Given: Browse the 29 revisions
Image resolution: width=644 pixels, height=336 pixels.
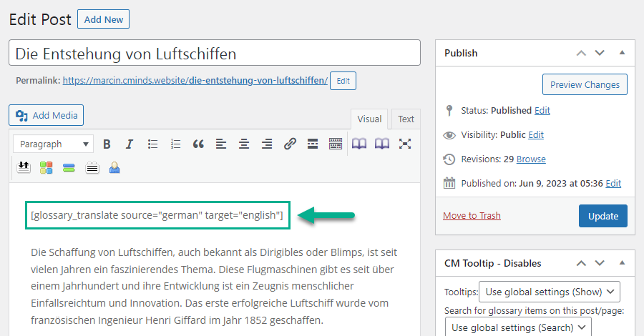Looking at the screenshot, I should [531, 159].
